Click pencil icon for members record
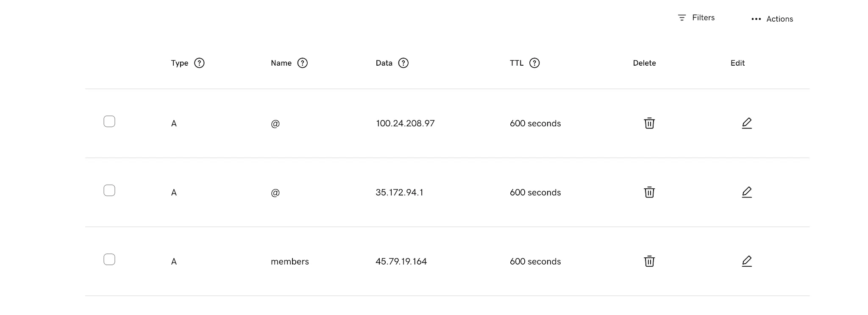 pos(747,261)
